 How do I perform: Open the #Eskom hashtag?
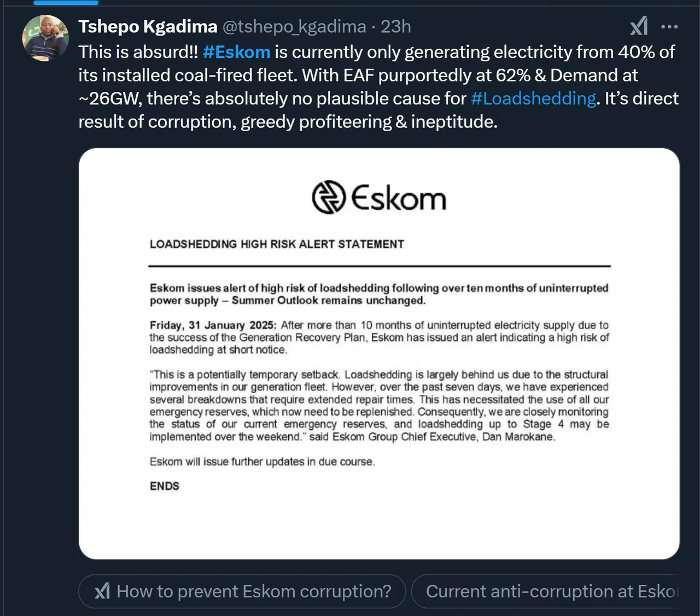[236, 52]
